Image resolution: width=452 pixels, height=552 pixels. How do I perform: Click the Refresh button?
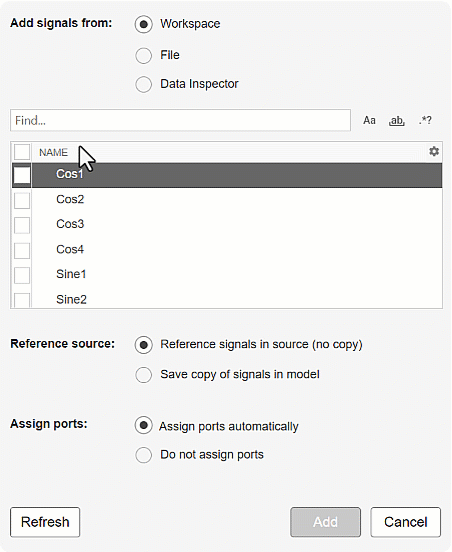(45, 522)
